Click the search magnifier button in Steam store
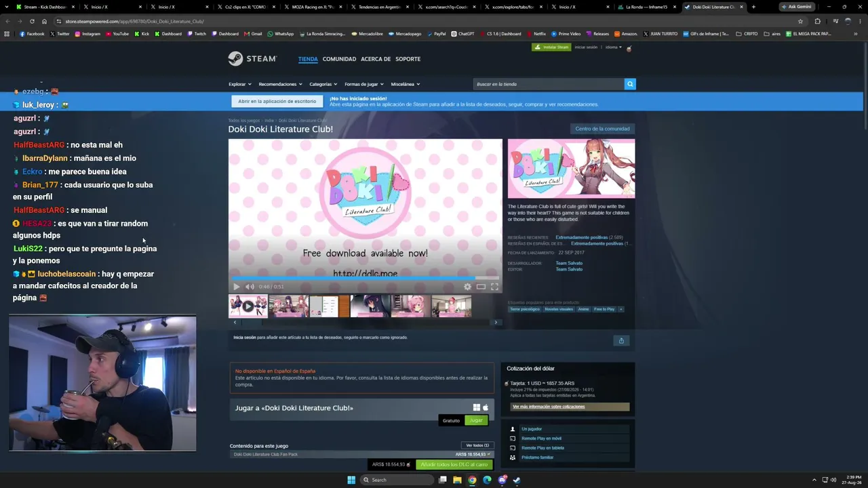Screen dimensions: 868x488 630,84
